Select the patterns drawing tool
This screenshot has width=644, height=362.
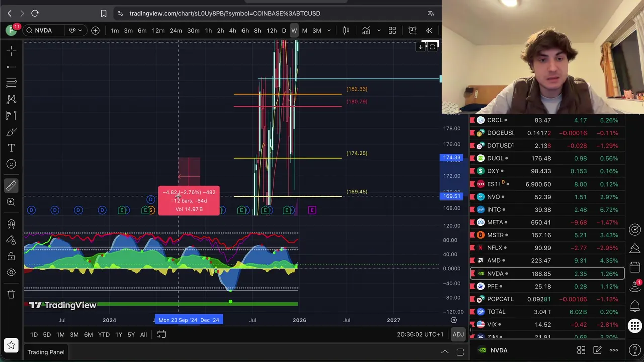pos(11,99)
